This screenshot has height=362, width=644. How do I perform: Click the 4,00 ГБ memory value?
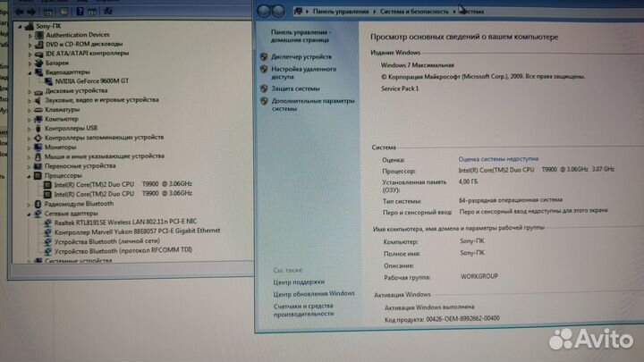(x=468, y=181)
